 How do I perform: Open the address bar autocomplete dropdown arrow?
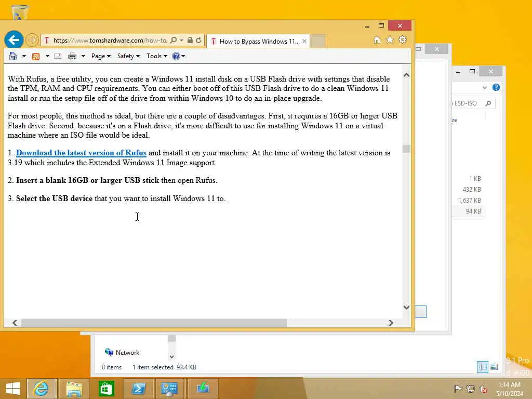181,41
